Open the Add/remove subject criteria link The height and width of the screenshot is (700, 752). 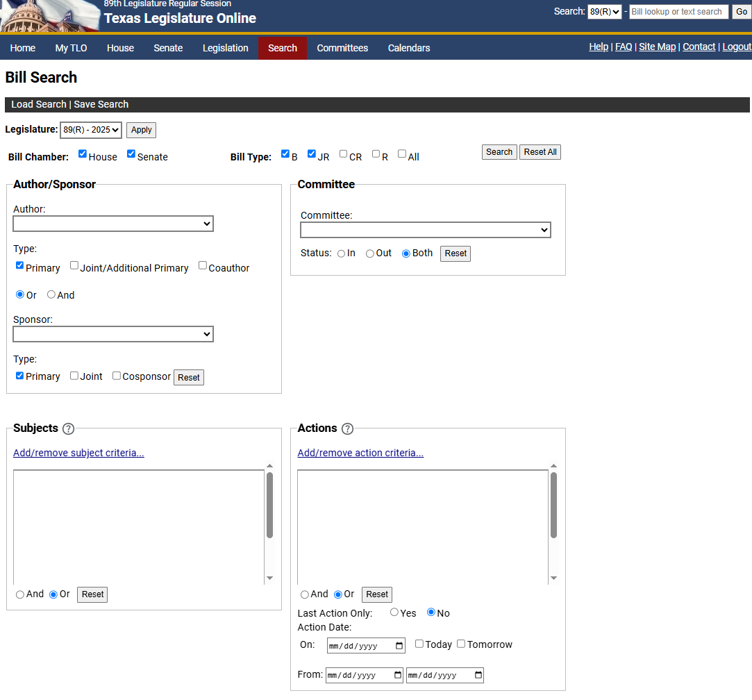pos(78,452)
